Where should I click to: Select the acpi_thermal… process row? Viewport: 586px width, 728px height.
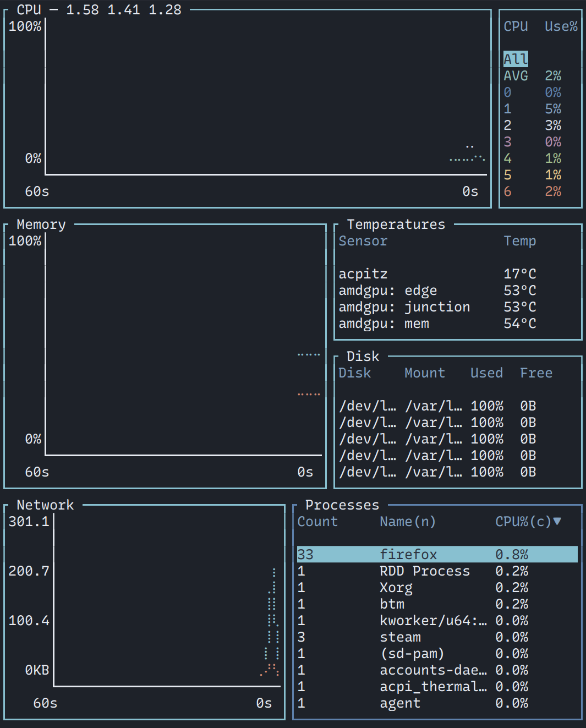point(437,686)
